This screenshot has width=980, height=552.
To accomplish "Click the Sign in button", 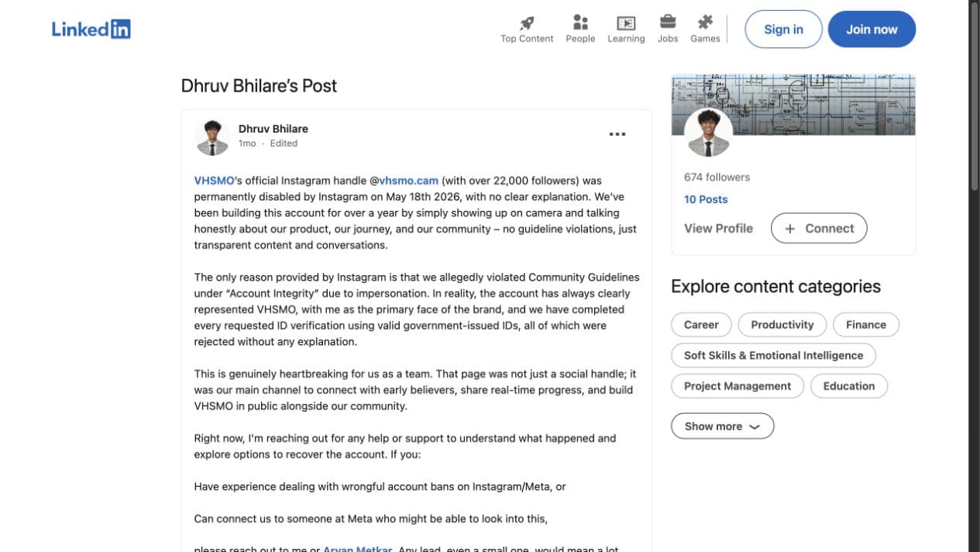I will pyautogui.click(x=783, y=29).
